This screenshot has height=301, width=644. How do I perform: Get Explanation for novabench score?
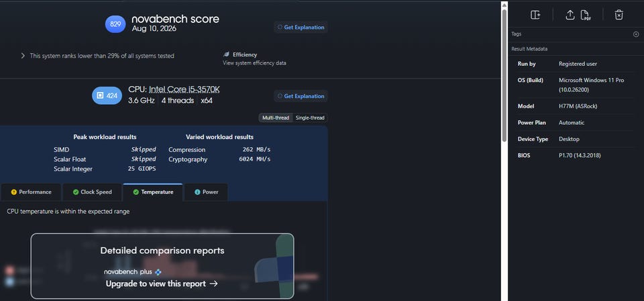click(301, 27)
